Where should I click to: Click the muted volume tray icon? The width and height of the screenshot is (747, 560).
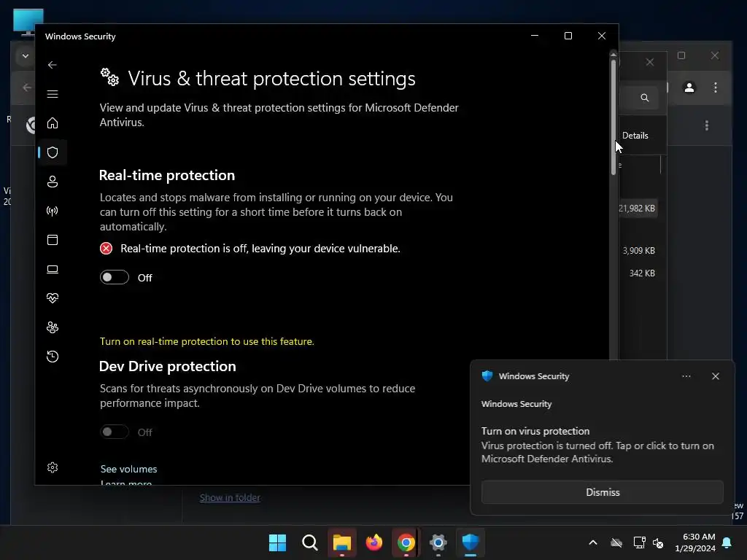tap(659, 542)
